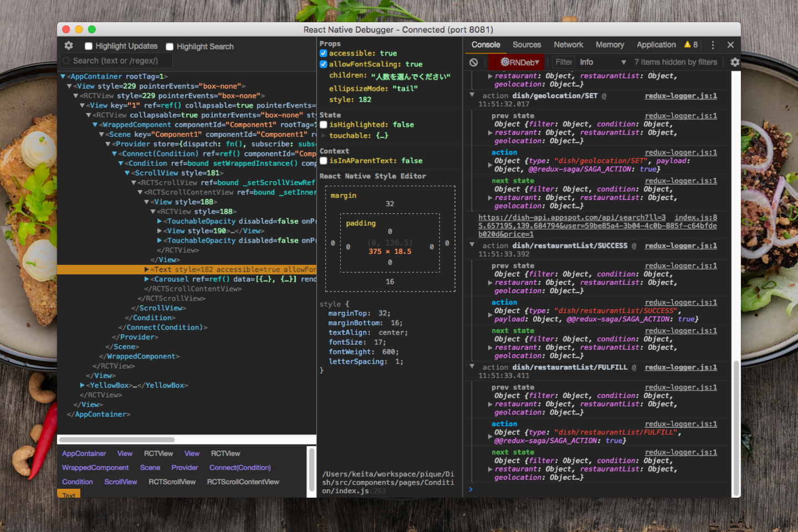Select the Condition breadcrumb at the bottom
Screen dimensions: 798x532
click(77, 482)
